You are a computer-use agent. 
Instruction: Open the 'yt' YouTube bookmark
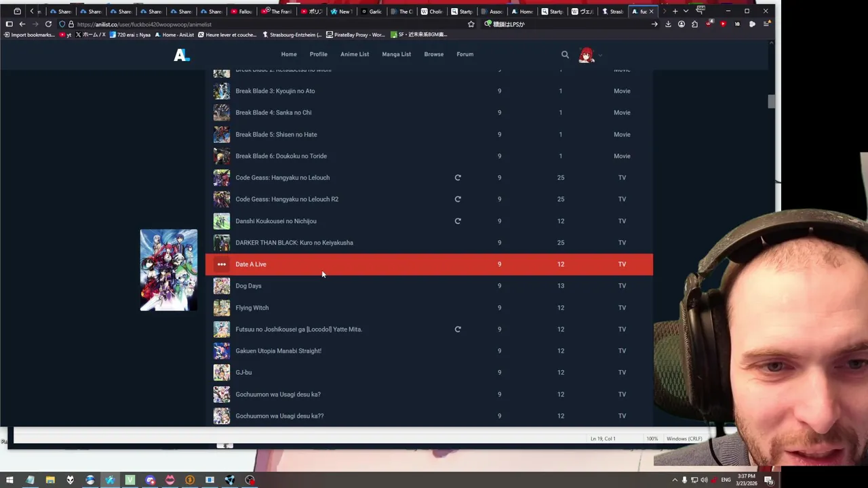point(66,35)
